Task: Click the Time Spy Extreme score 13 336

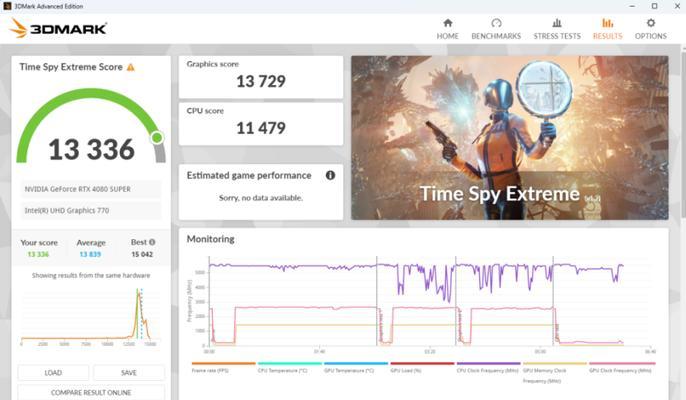Action: (91, 149)
